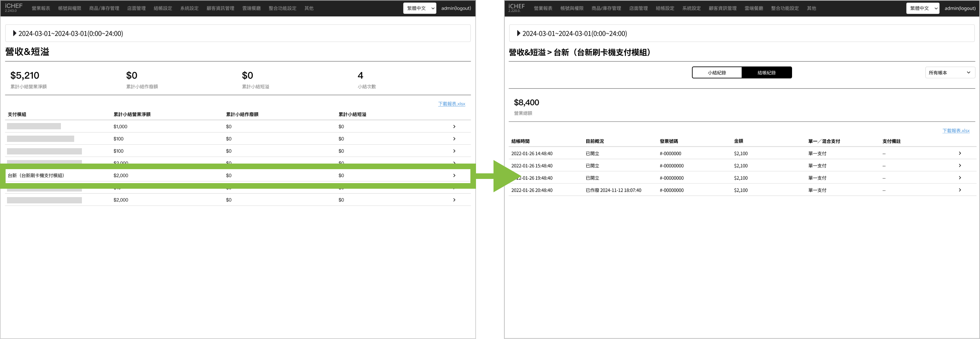Select the 台新（台新刷卡機支付模組）row
The image size is (980, 339).
[36, 175]
